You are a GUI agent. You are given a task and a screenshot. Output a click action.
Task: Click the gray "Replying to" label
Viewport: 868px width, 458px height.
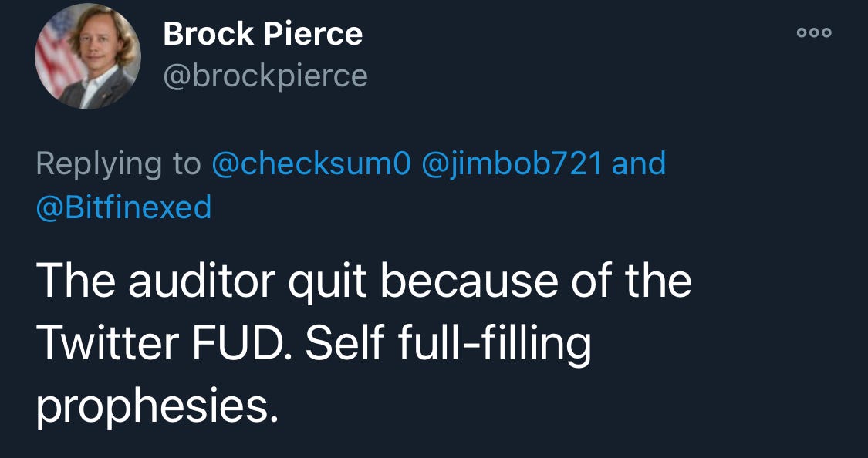[x=118, y=164]
